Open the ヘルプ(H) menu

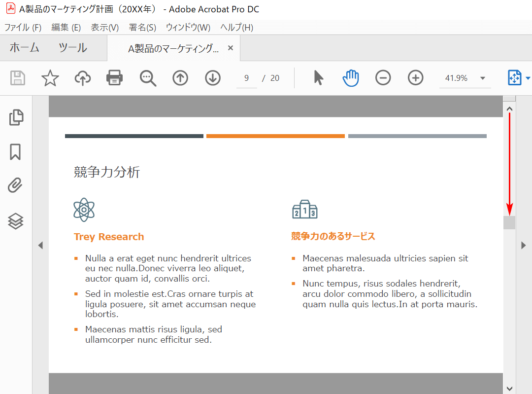pos(237,28)
